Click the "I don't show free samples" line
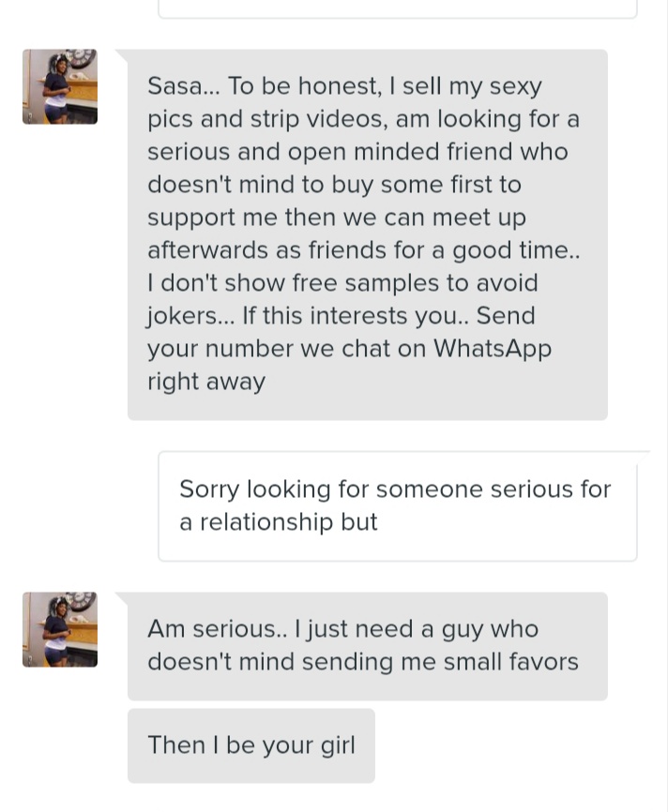The width and height of the screenshot is (668, 812). click(x=342, y=283)
